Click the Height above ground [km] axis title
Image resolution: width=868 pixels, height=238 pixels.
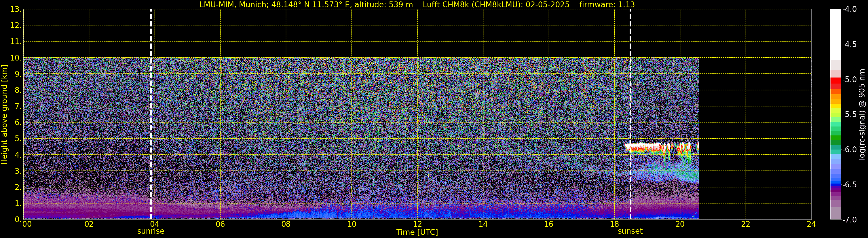4,114
